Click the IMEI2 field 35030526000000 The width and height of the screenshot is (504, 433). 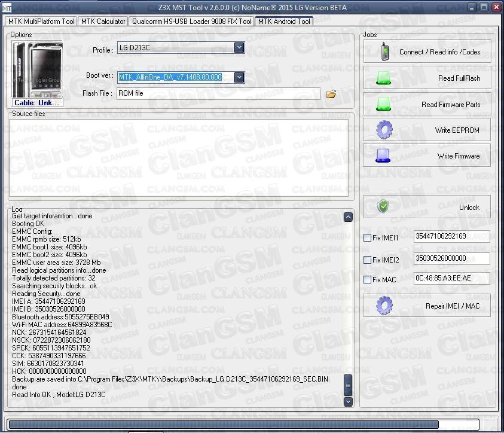(x=451, y=258)
